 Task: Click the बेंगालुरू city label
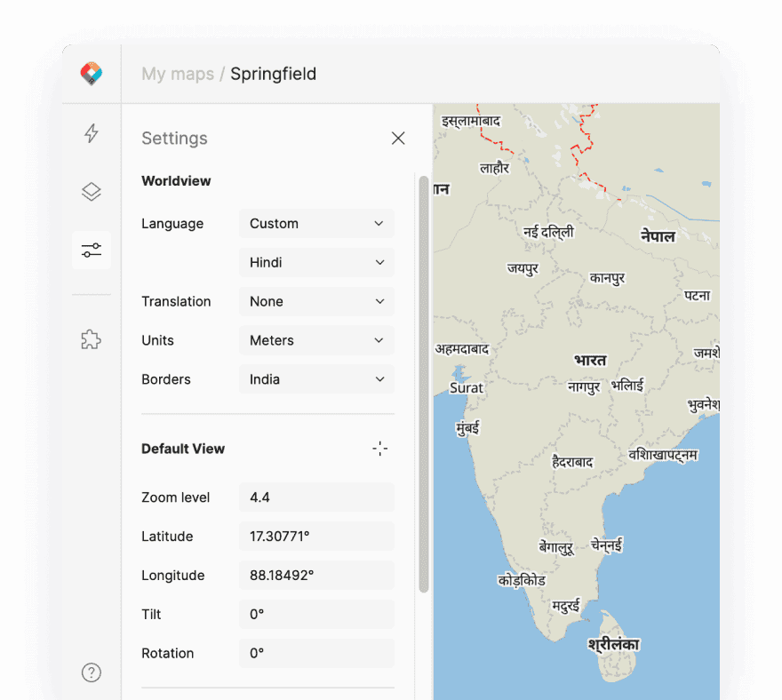tap(556, 547)
